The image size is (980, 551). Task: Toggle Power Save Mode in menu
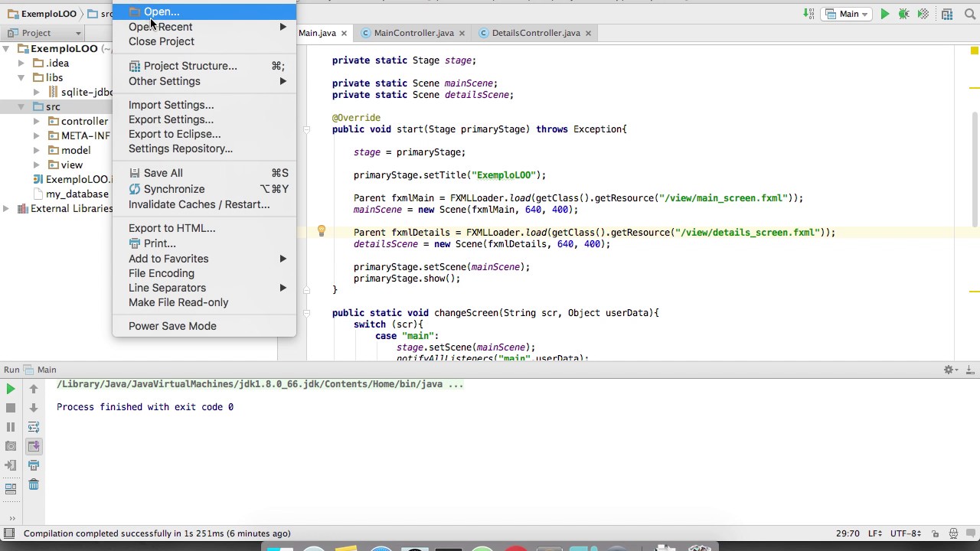(x=204, y=326)
